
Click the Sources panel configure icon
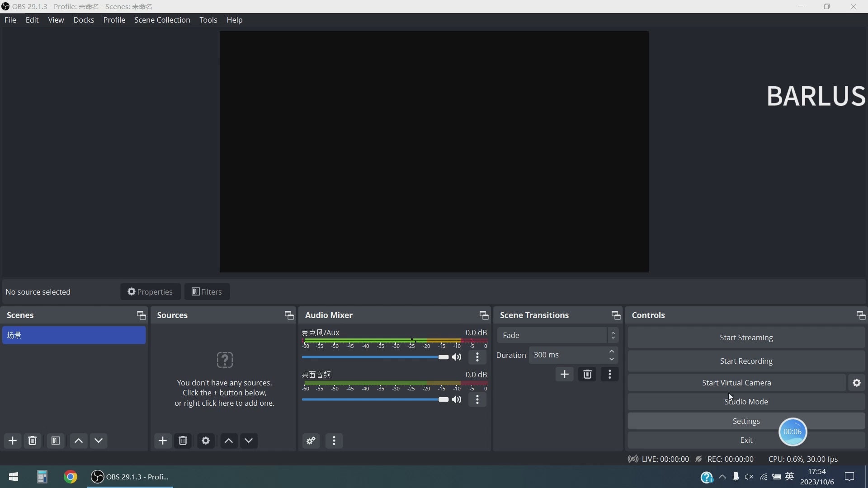[206, 441]
